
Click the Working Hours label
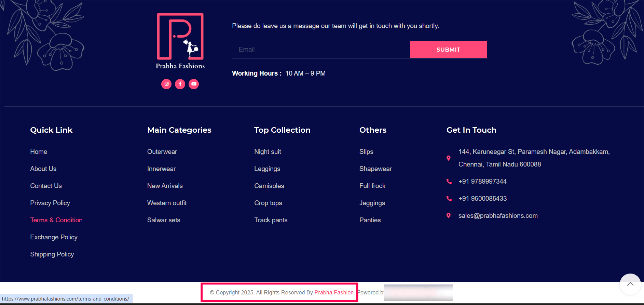(257, 73)
